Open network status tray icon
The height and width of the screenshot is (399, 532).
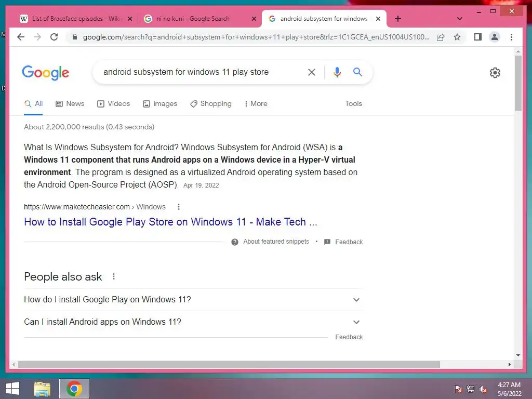(x=471, y=389)
